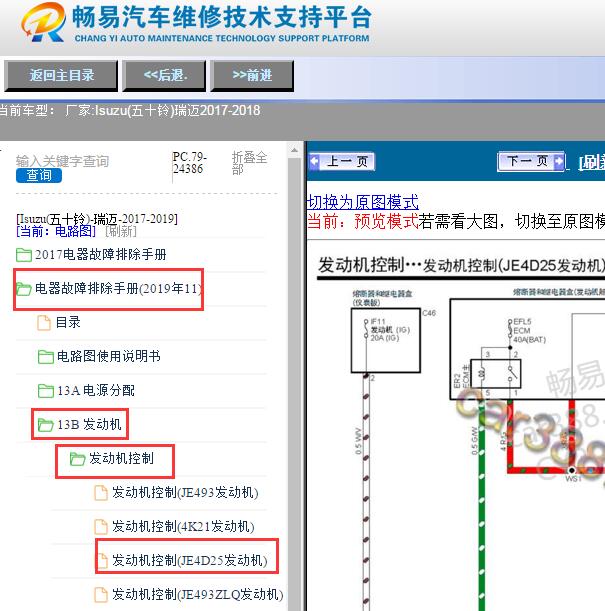Open 发动机控制(JE493ZLQ发动机) diagram
Image resolution: width=605 pixels, height=611 pixels.
click(198, 595)
